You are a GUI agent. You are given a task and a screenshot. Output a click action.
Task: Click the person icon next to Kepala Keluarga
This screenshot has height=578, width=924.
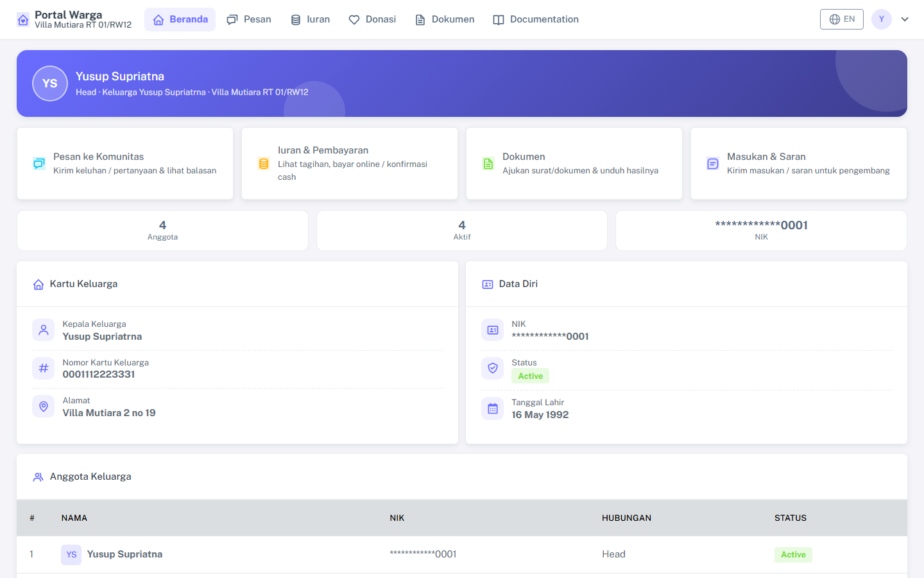click(44, 330)
